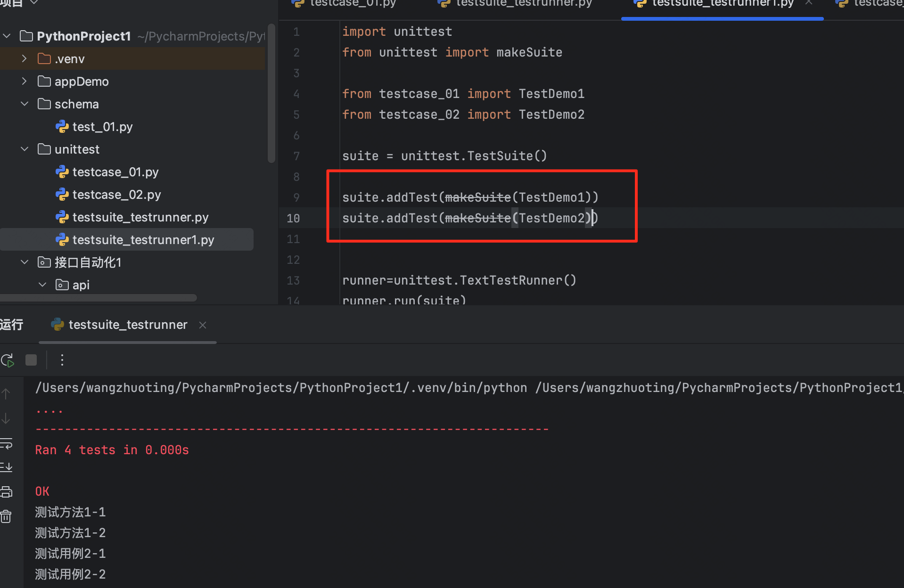Click the Python file icon for testcase_02.py
The image size is (904, 588).
coord(62,195)
